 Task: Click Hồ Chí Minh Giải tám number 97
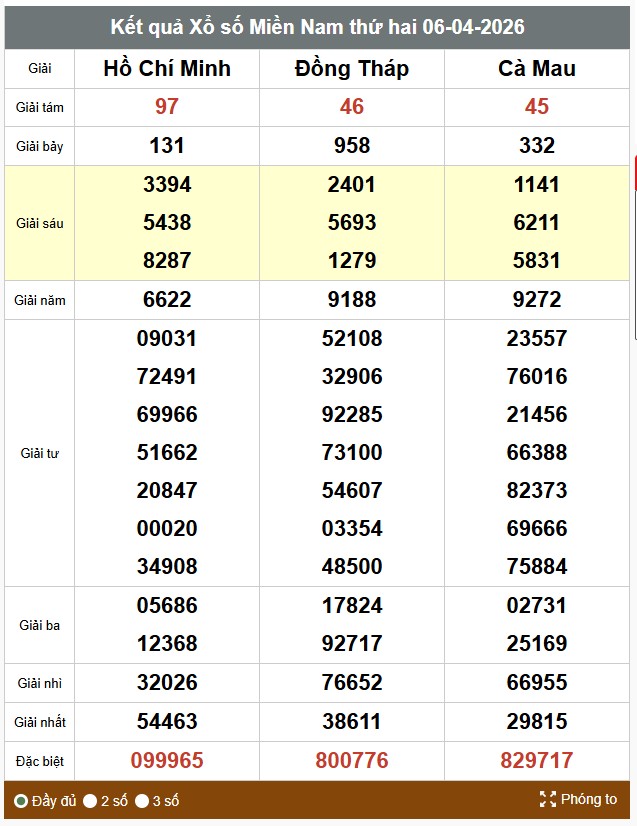pos(167,107)
